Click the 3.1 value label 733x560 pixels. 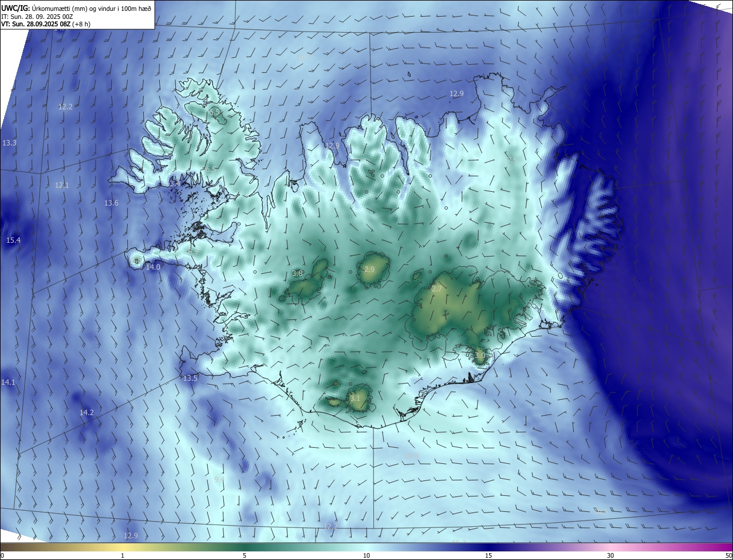[355, 398]
